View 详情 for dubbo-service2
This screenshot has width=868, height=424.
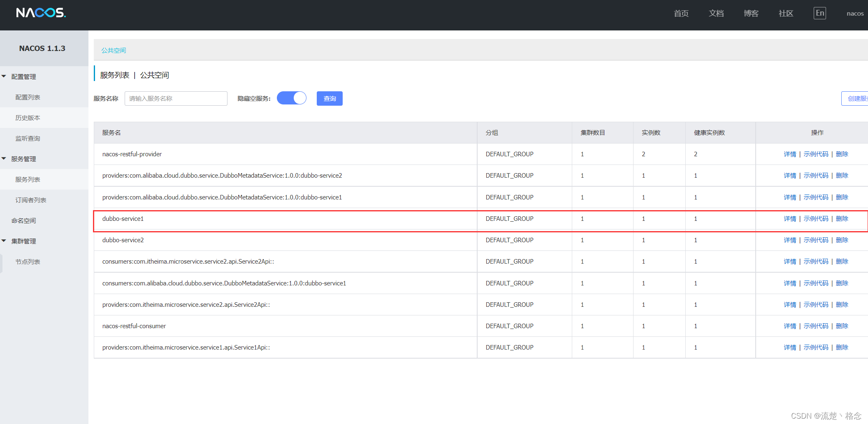coord(790,240)
